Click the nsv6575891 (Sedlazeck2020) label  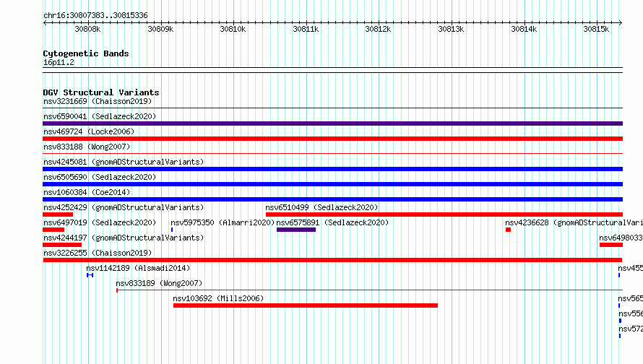pyautogui.click(x=332, y=222)
